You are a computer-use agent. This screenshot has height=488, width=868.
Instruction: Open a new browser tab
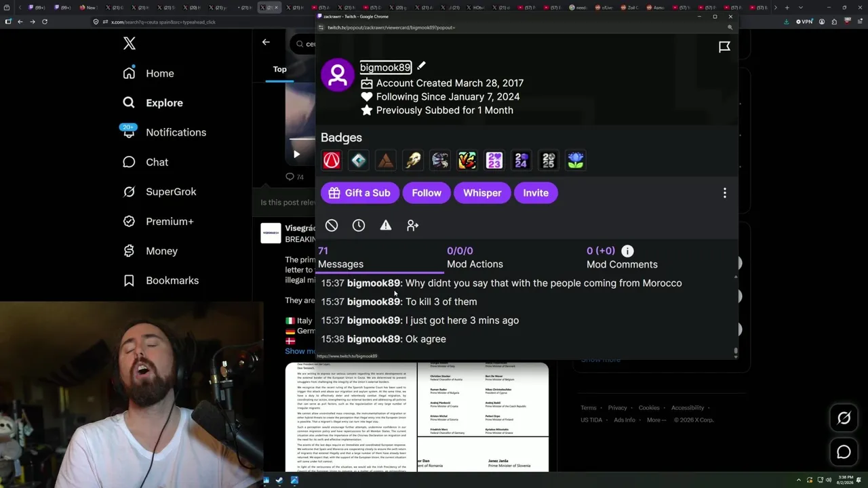pyautogui.click(x=787, y=7)
